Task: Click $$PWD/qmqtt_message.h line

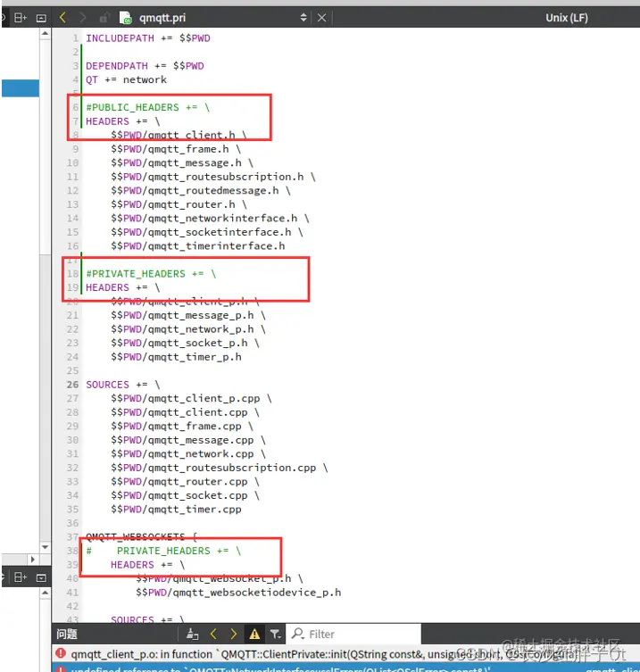Action: click(x=182, y=162)
